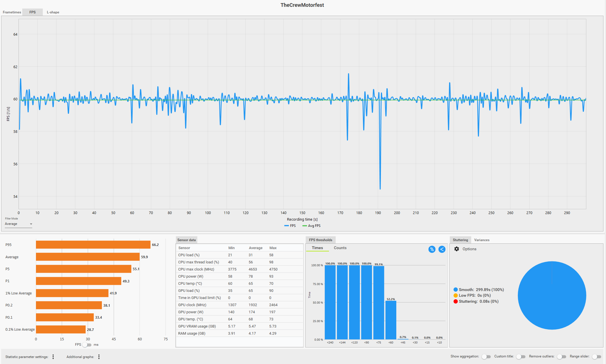Open Statistic parameter settings three-dot menu
Image resolution: width=606 pixels, height=364 pixels.
click(x=53, y=357)
